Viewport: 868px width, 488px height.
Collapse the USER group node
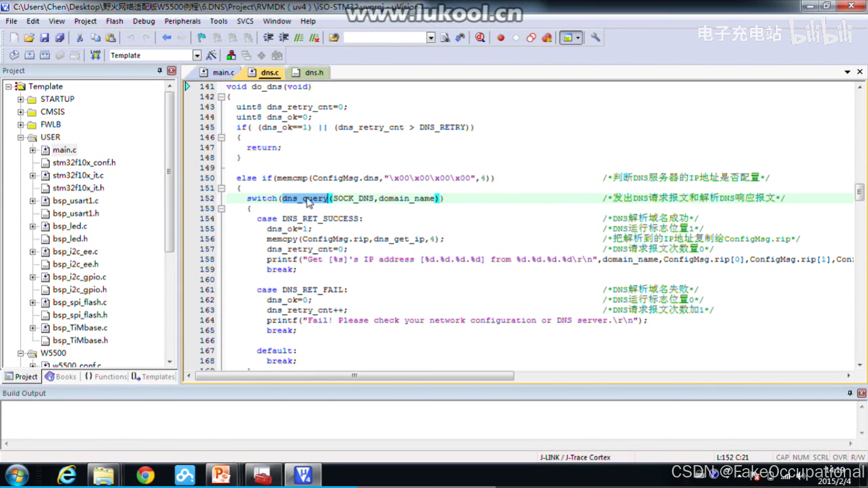point(20,137)
